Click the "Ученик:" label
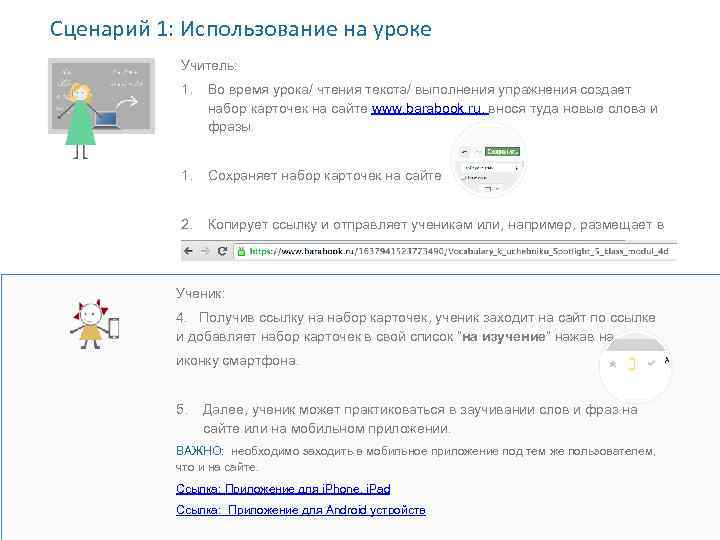The width and height of the screenshot is (720, 540). [x=200, y=293]
